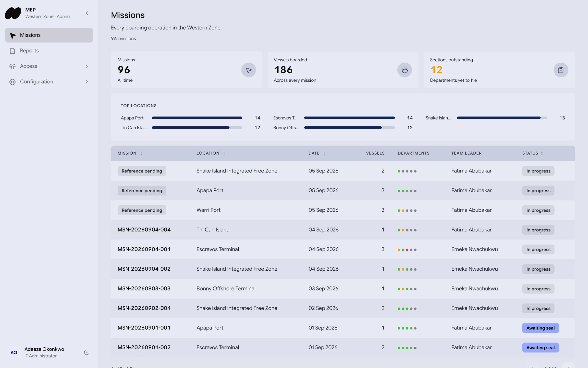588x368 pixels.
Task: Open mission MSN-20260904-001
Action: 144,249
